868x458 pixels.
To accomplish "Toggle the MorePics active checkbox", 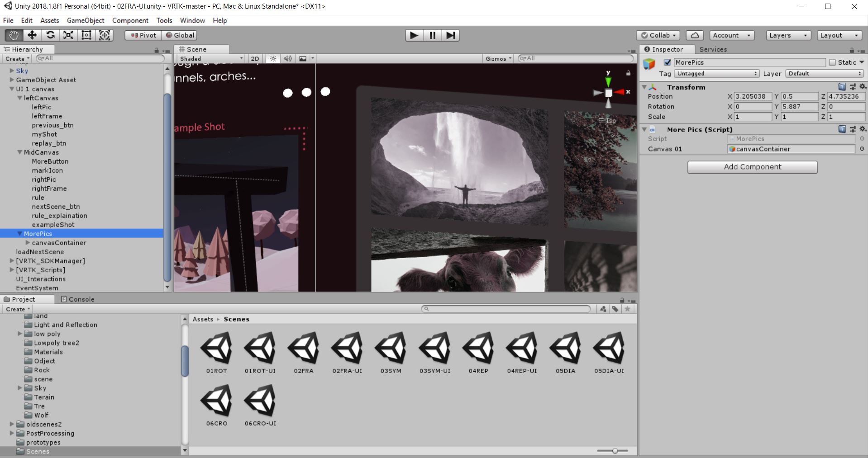I will (x=667, y=62).
